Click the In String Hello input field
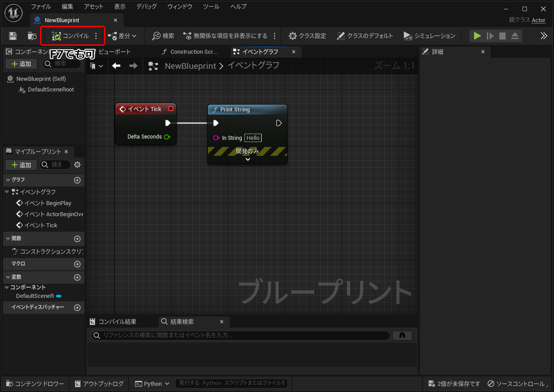The height and width of the screenshot is (392, 554). click(253, 138)
